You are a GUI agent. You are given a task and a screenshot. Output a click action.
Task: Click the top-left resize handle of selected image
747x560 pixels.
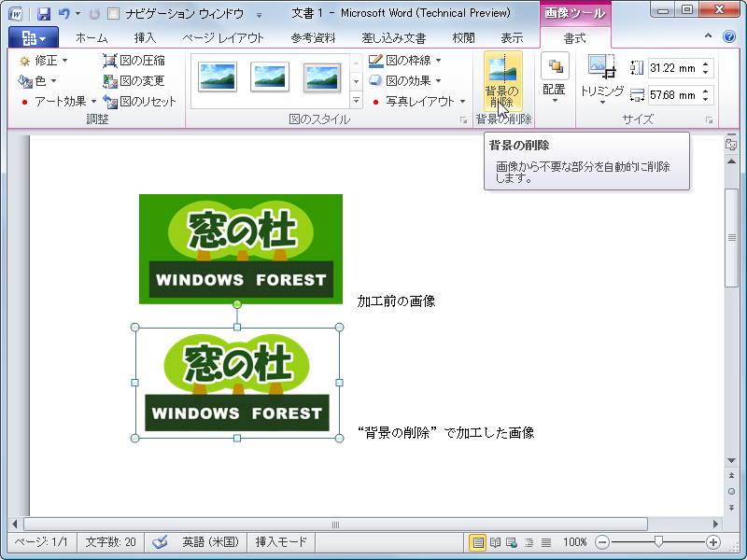click(x=134, y=328)
